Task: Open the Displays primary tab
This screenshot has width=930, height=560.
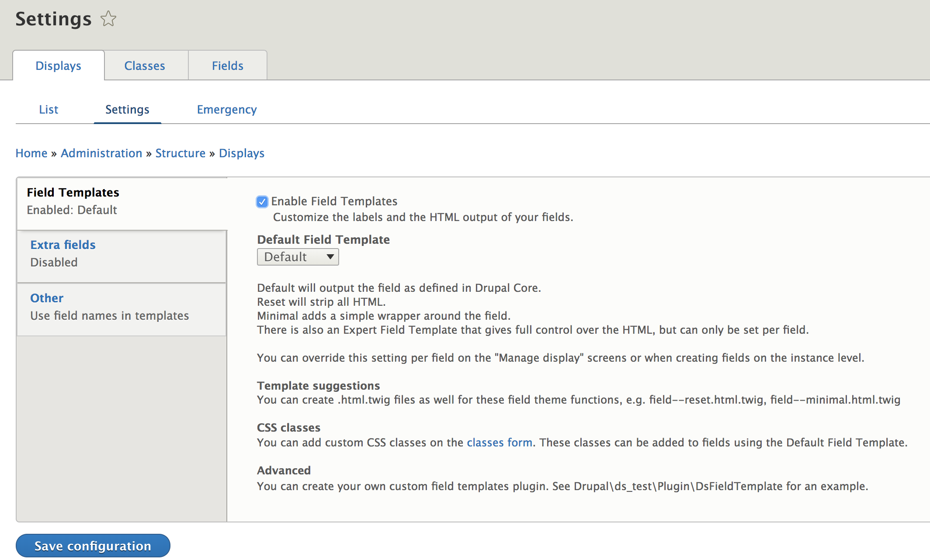Action: [58, 66]
